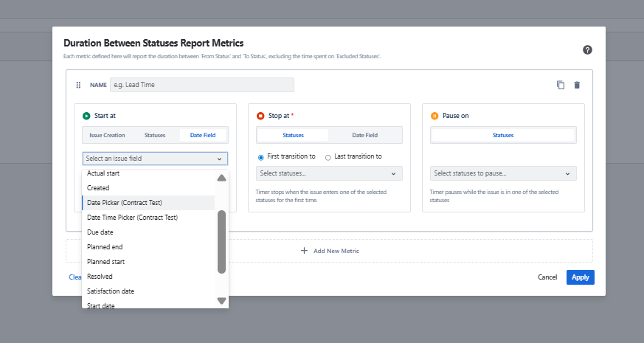Click the help question mark icon
This screenshot has width=644, height=343.
[587, 50]
